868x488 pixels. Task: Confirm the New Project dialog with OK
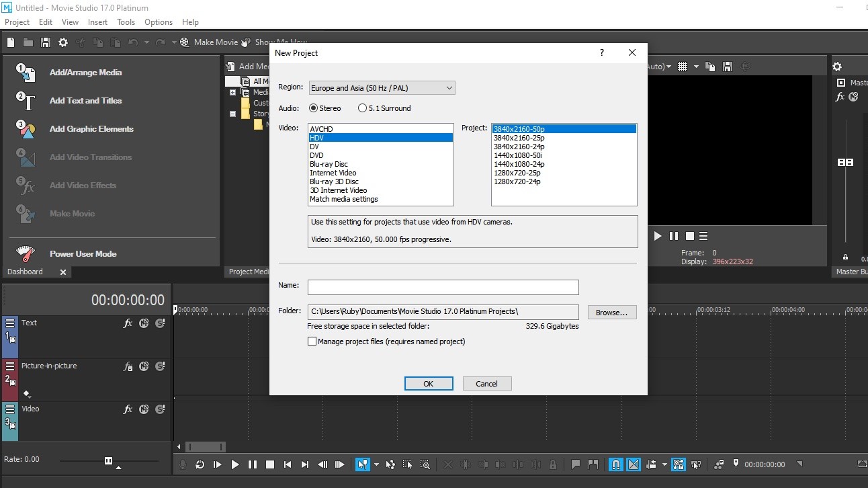tap(429, 384)
